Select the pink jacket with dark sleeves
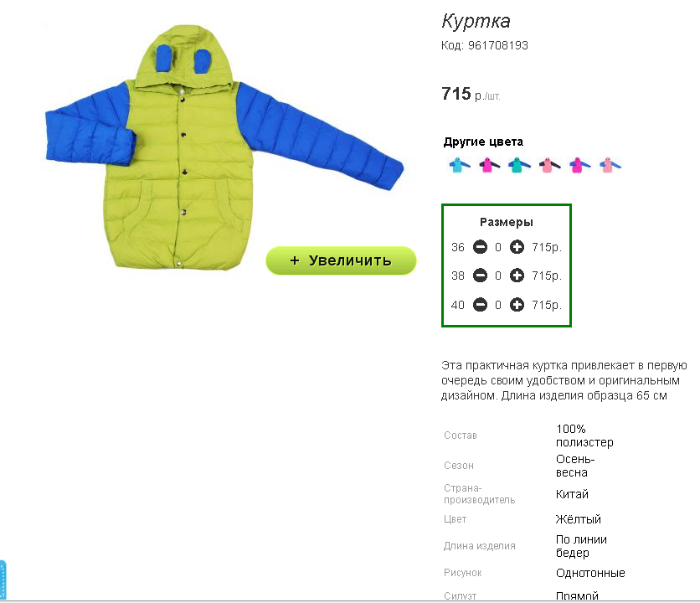 [549, 165]
